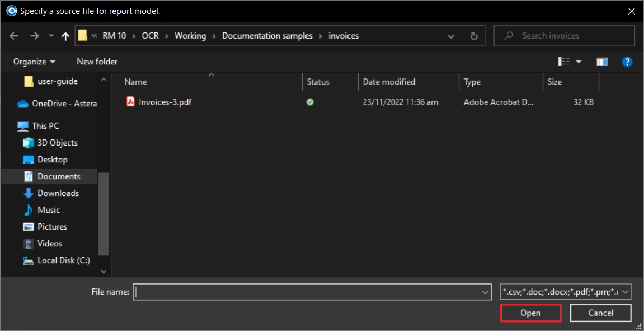
Task: Click the RM 10 breadcrumb
Action: pyautogui.click(x=114, y=36)
